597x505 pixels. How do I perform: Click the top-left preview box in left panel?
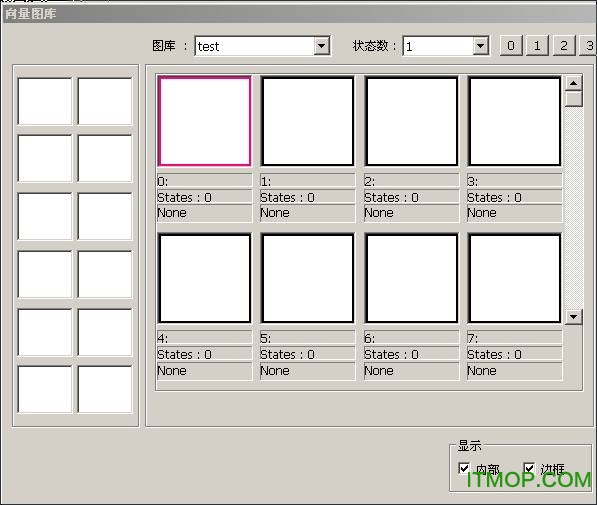coord(45,101)
